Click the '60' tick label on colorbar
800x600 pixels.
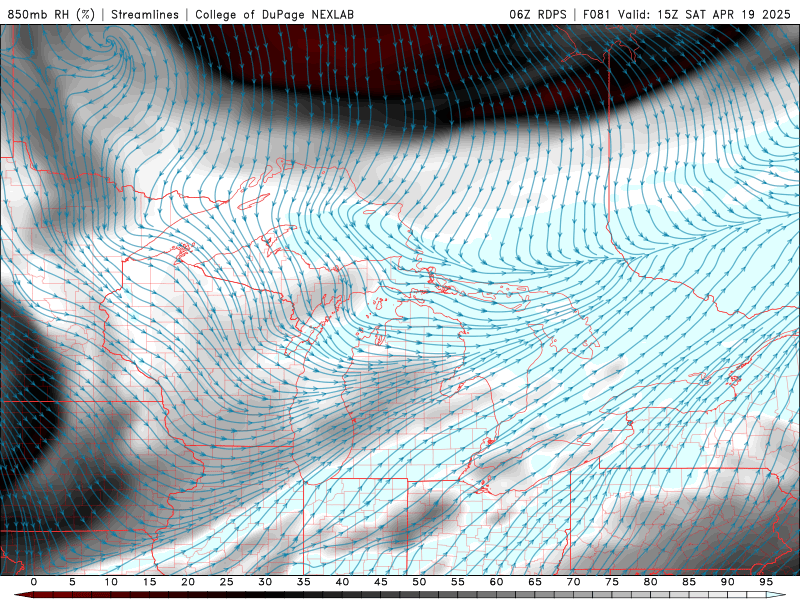496,582
